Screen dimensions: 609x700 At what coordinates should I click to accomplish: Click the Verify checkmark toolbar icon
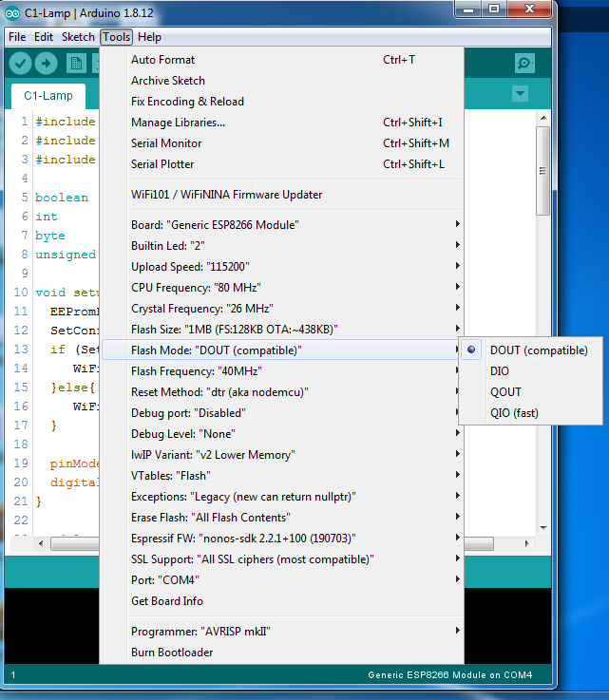pos(20,64)
